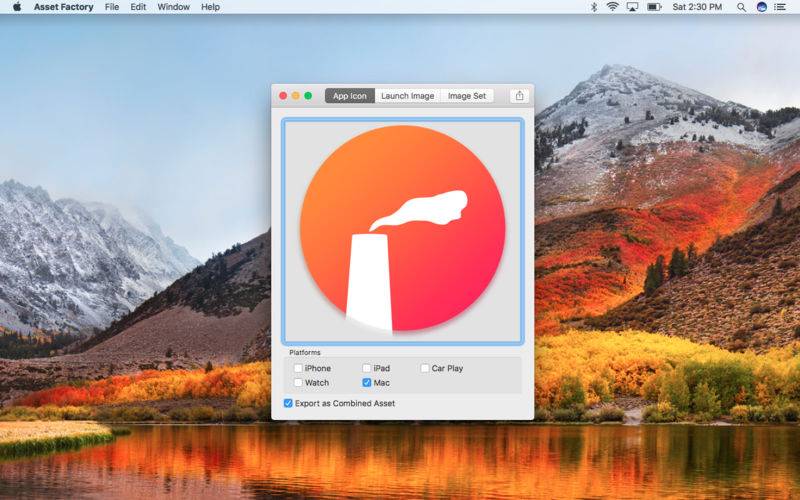
Task: Minimize the window with yellow button
Action: point(295,95)
